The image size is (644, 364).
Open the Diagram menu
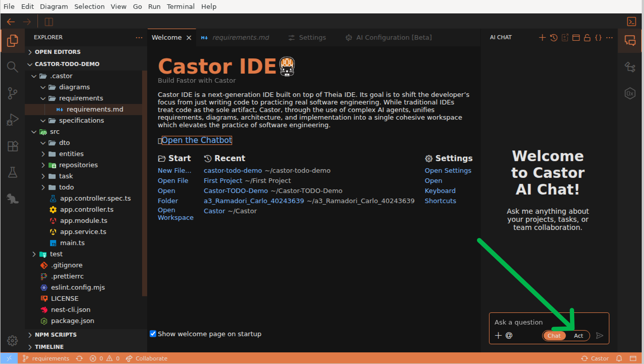coord(54,6)
